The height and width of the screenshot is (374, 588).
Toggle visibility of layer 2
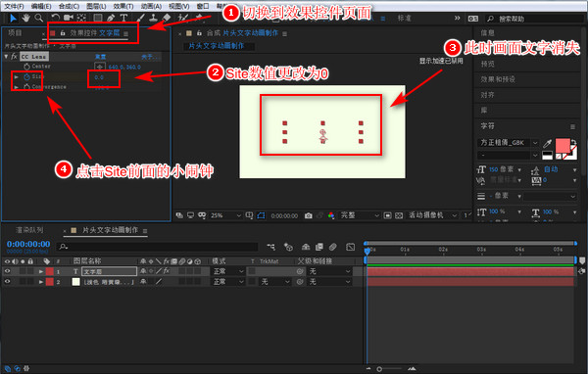pos(7,281)
